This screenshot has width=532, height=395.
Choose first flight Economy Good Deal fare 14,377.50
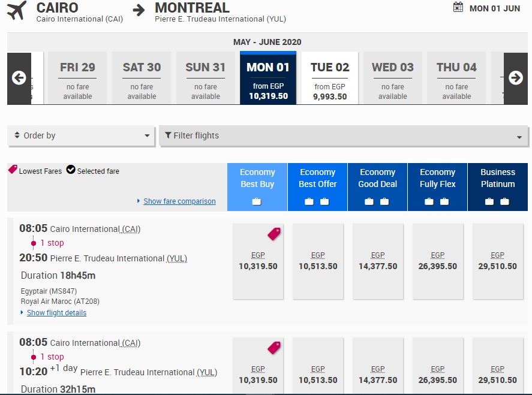378,261
